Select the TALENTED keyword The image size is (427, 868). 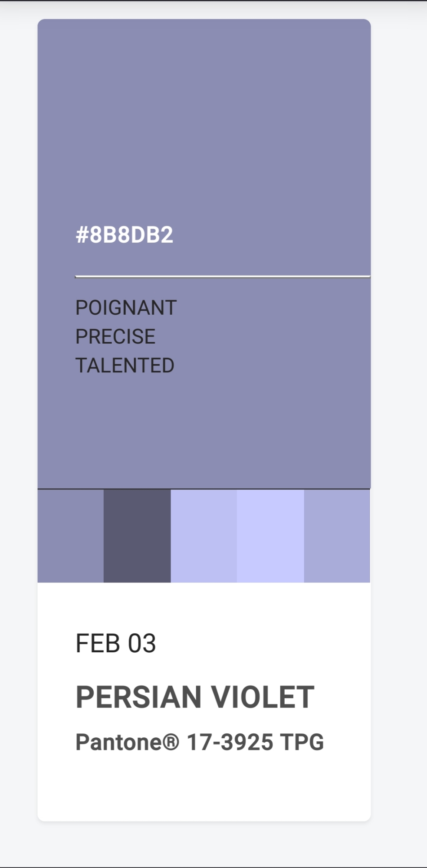click(125, 365)
